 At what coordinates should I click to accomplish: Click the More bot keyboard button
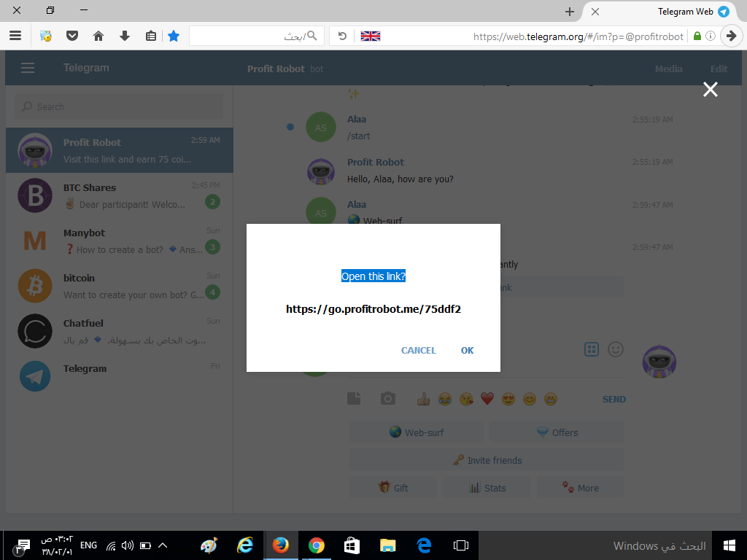pyautogui.click(x=580, y=488)
